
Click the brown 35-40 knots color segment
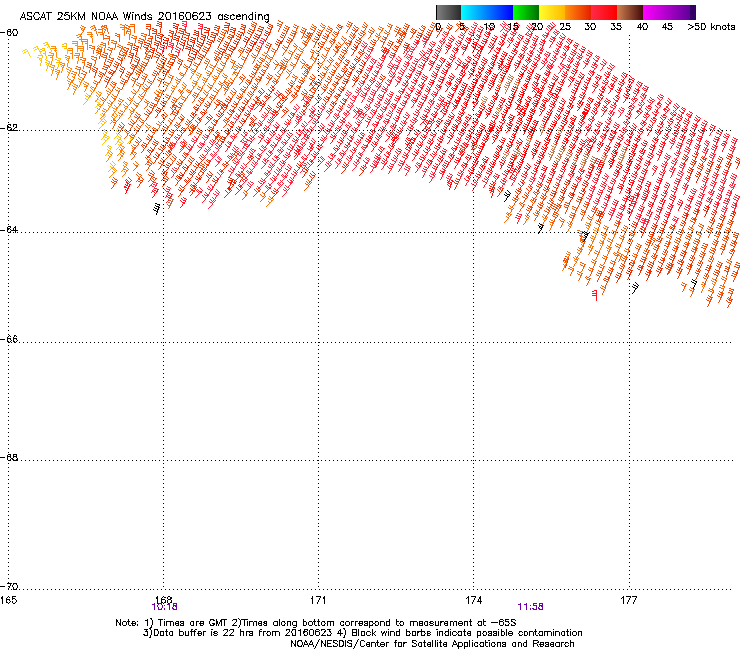pos(630,12)
